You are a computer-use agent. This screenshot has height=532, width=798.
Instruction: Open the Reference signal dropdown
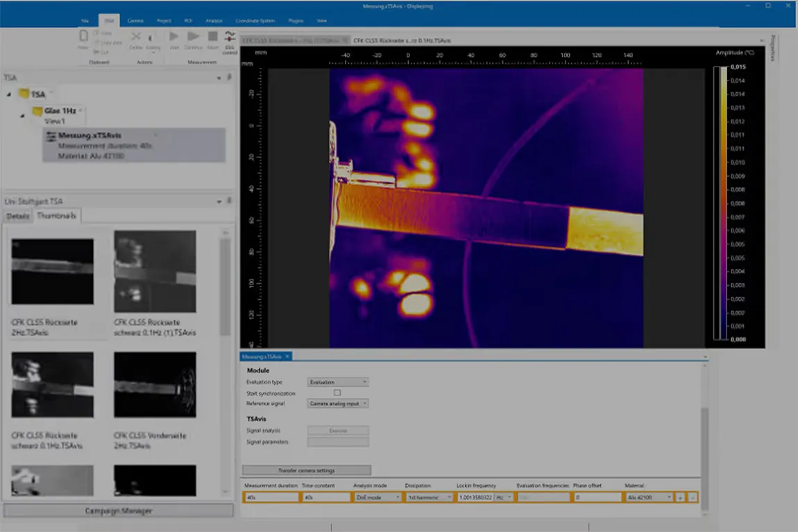pyautogui.click(x=337, y=403)
